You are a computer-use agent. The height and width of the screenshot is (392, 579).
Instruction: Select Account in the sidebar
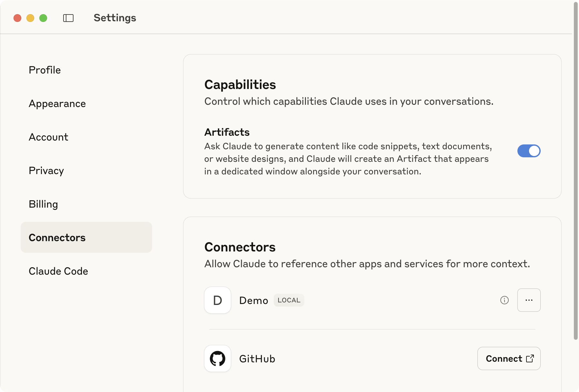[x=48, y=137]
